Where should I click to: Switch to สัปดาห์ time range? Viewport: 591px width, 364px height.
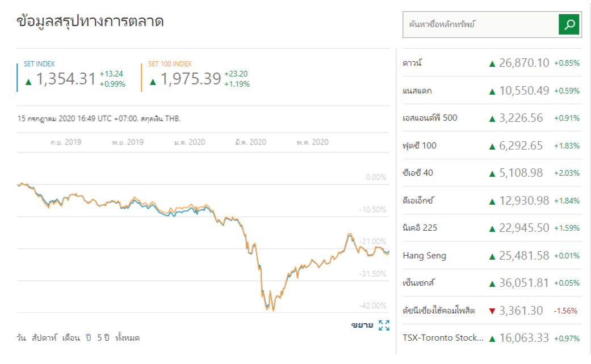[x=45, y=338]
